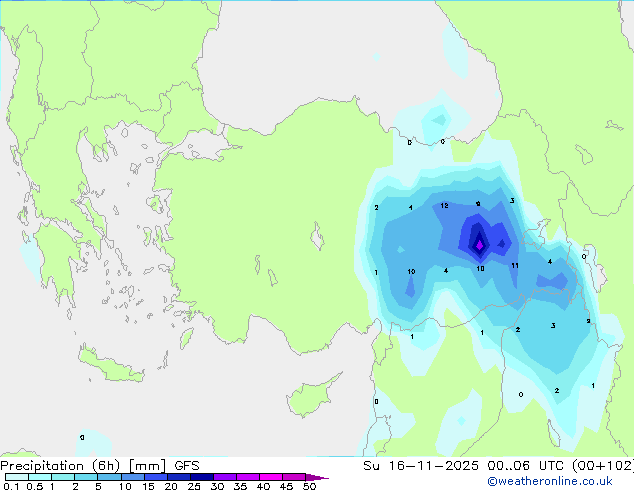Click the 35–40 mm legend color swatch
634x490 pixels.
[x=247, y=477]
